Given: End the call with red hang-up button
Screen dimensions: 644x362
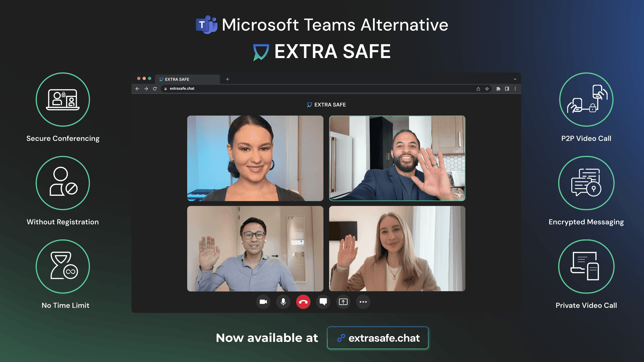Looking at the screenshot, I should [303, 302].
